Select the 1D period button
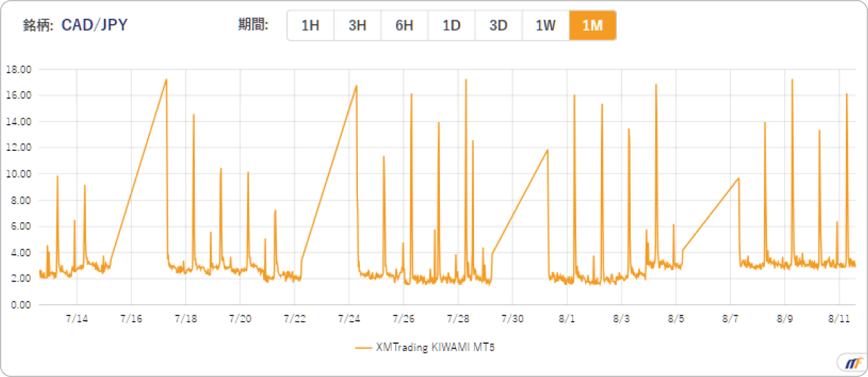This screenshot has width=868, height=377. [x=451, y=26]
